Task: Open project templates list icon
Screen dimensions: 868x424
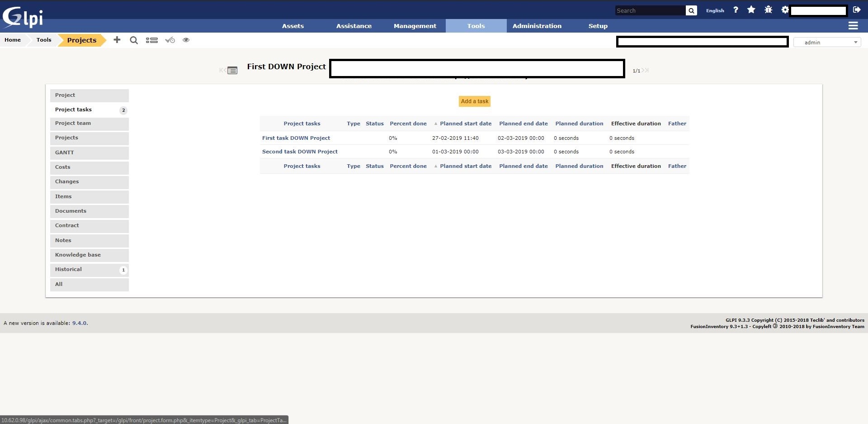Action: coord(152,40)
